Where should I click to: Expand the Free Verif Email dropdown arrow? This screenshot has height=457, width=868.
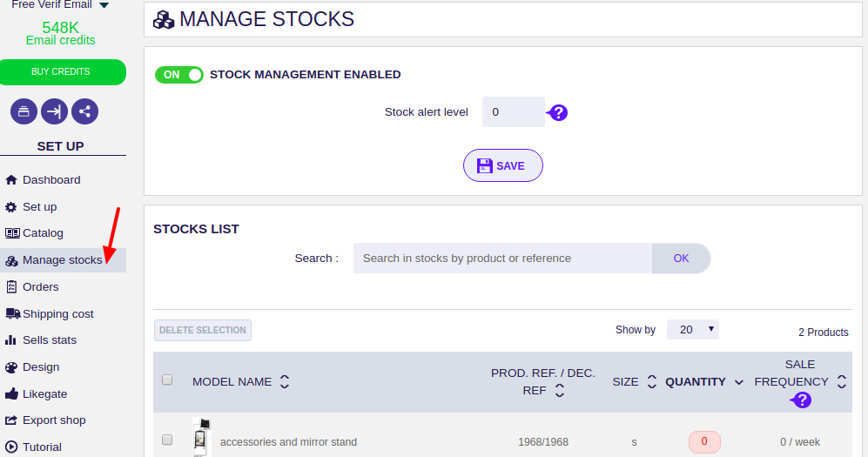(104, 5)
